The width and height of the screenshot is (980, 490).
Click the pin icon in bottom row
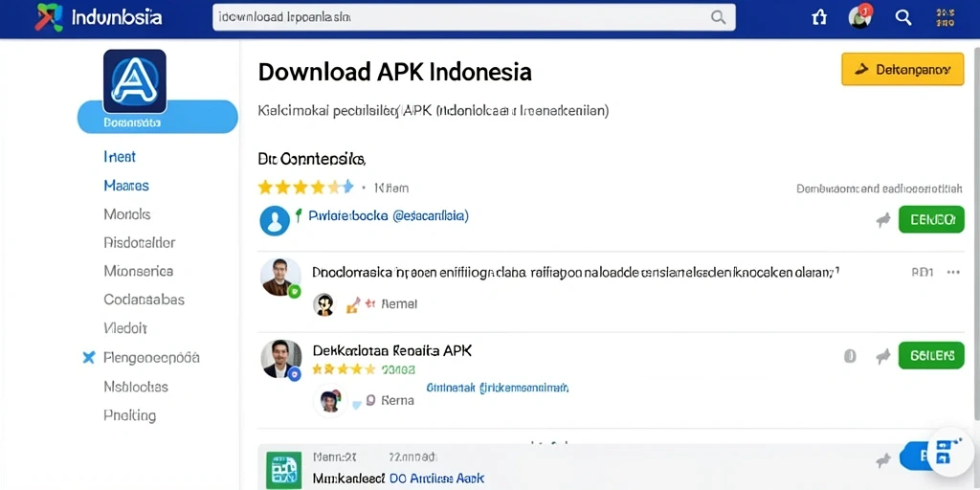tap(883, 460)
